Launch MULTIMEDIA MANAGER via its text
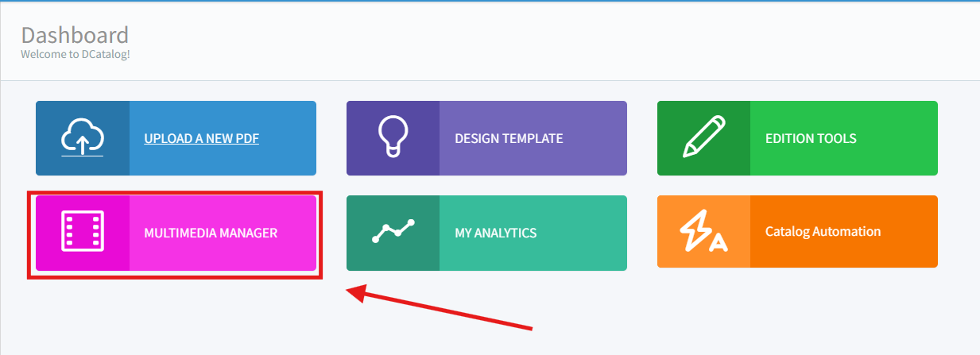980x355 pixels. (211, 233)
